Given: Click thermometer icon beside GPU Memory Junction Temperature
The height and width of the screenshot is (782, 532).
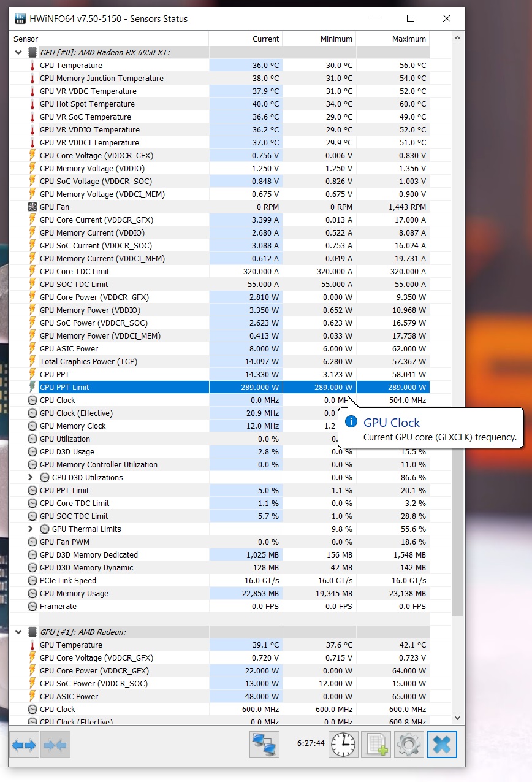Looking at the screenshot, I should [32, 78].
